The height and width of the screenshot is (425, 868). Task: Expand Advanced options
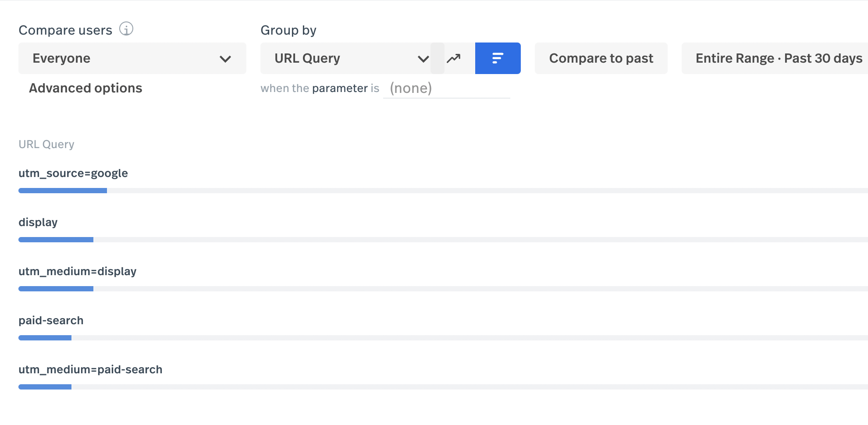tap(85, 88)
